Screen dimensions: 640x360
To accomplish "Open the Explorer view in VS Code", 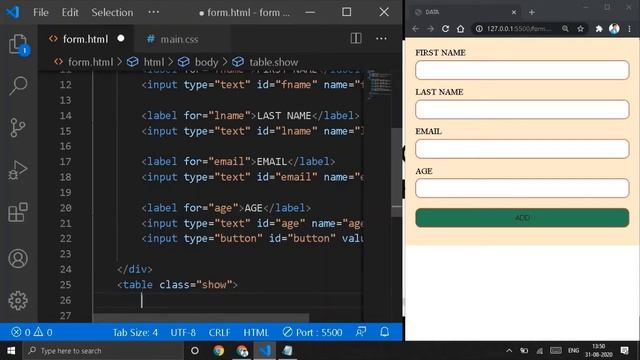I will pos(18,44).
